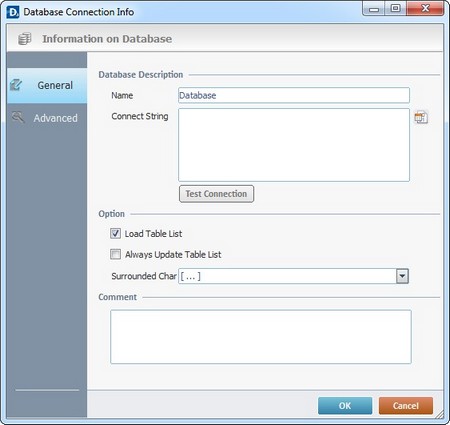Click the connection string builder icon
Screen dimensions: 450x425
tap(421, 117)
